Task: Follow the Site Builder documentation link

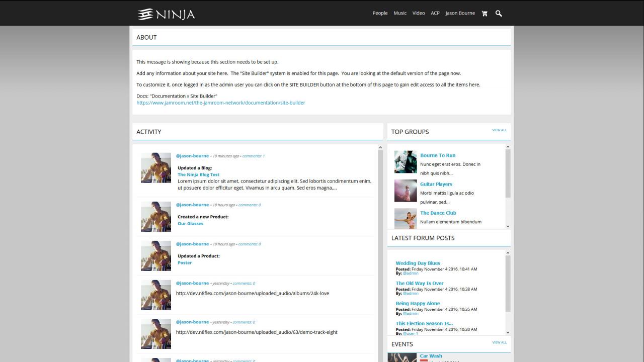Action: (220, 103)
